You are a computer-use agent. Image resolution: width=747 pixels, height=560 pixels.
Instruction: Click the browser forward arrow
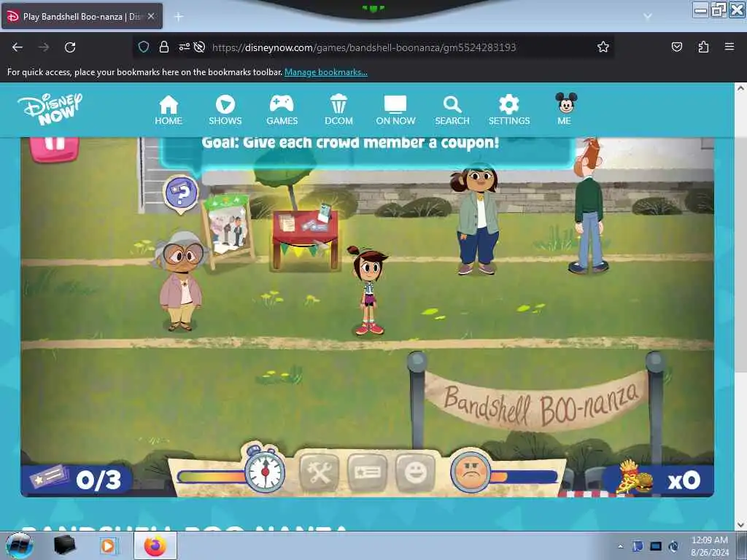coord(44,47)
